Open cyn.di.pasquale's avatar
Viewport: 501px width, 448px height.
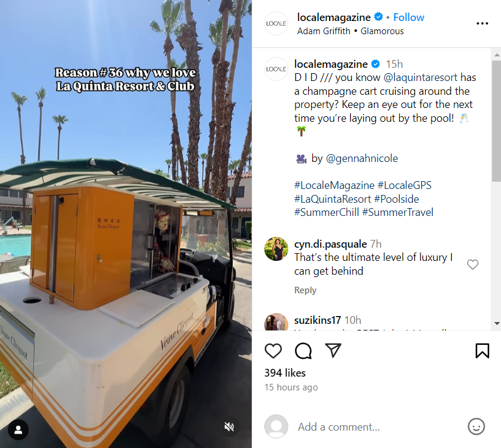coord(276,249)
